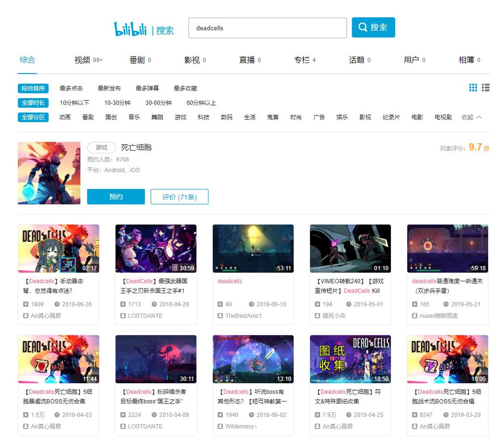The height and width of the screenshot is (440, 504).
Task: Filter by 科技 category
Action: [x=204, y=117]
